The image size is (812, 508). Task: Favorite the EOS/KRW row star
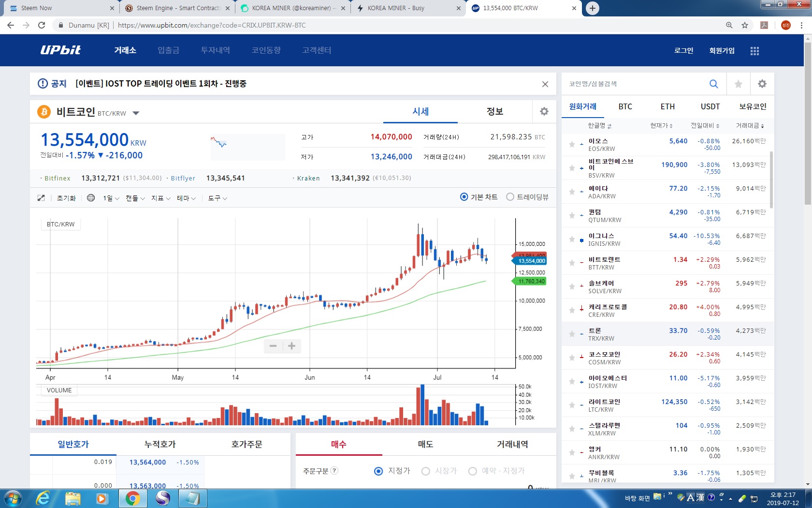572,144
